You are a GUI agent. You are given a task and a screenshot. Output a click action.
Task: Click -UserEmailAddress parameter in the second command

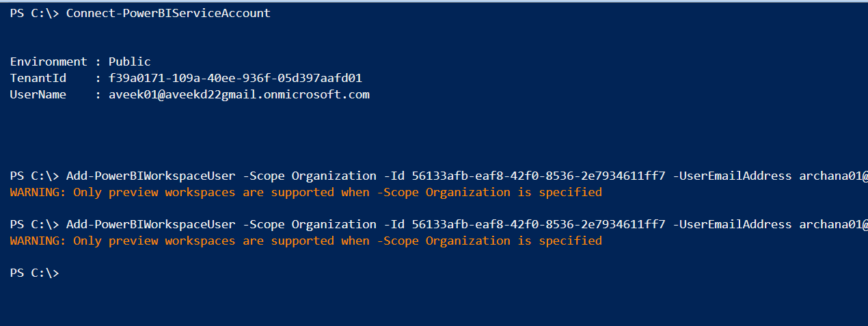(x=732, y=224)
